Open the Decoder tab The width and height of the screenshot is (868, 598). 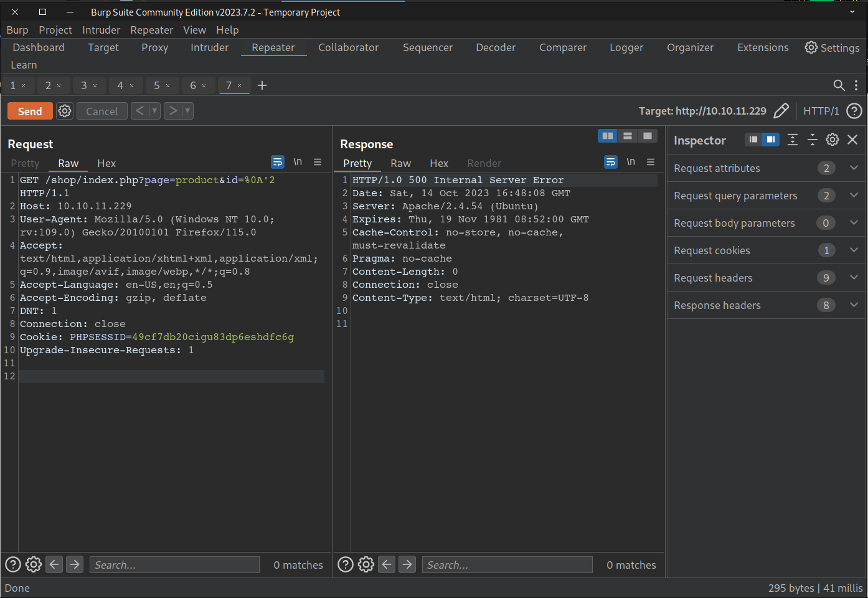point(496,47)
